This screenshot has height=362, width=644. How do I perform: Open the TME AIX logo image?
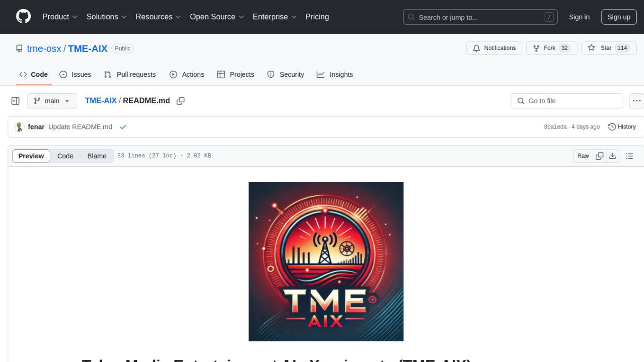(x=326, y=262)
